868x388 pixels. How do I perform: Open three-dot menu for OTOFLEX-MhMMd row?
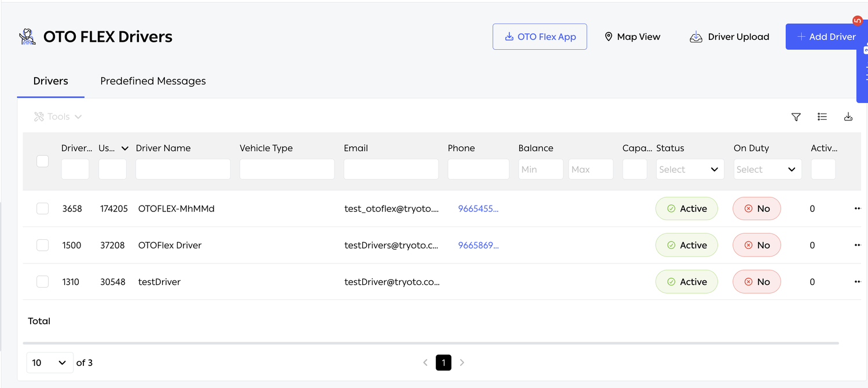coord(857,208)
